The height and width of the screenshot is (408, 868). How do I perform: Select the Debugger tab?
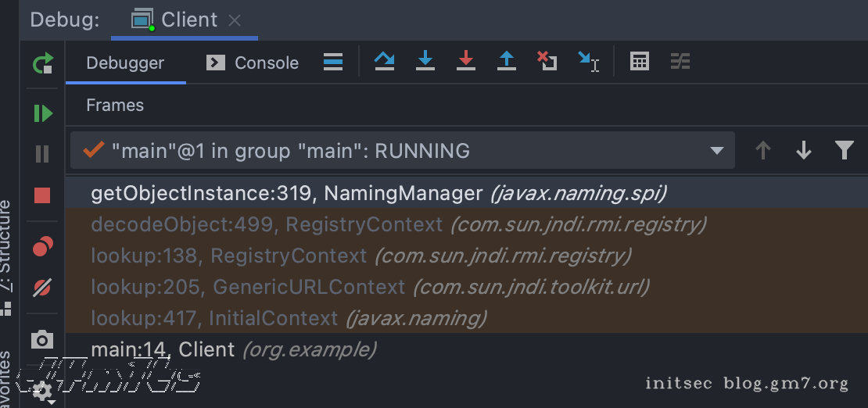click(125, 63)
